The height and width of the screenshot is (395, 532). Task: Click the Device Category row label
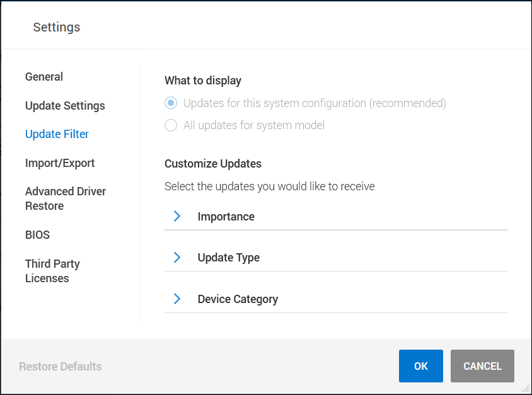point(238,299)
